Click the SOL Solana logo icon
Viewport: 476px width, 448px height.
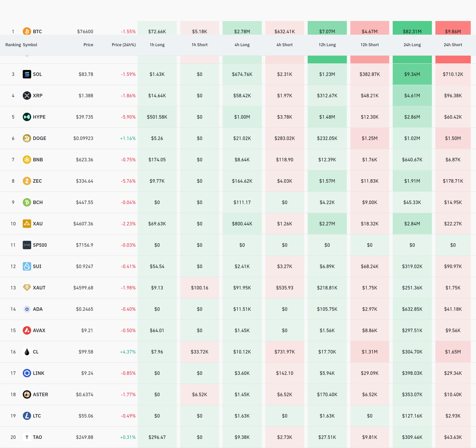(x=27, y=74)
